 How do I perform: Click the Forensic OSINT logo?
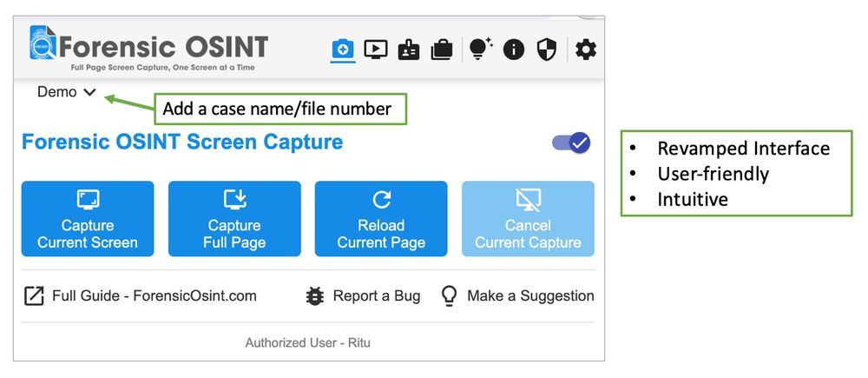[x=149, y=48]
